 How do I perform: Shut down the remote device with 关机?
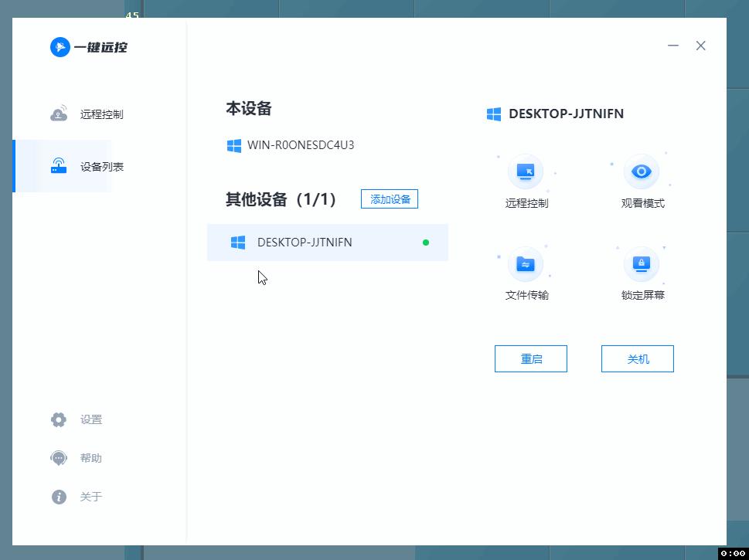click(x=637, y=358)
